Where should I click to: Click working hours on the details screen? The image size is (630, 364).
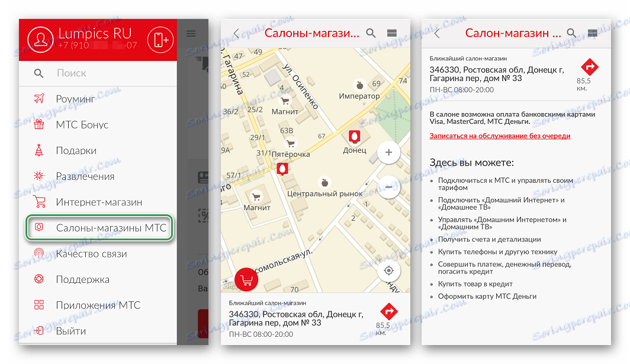462,89
